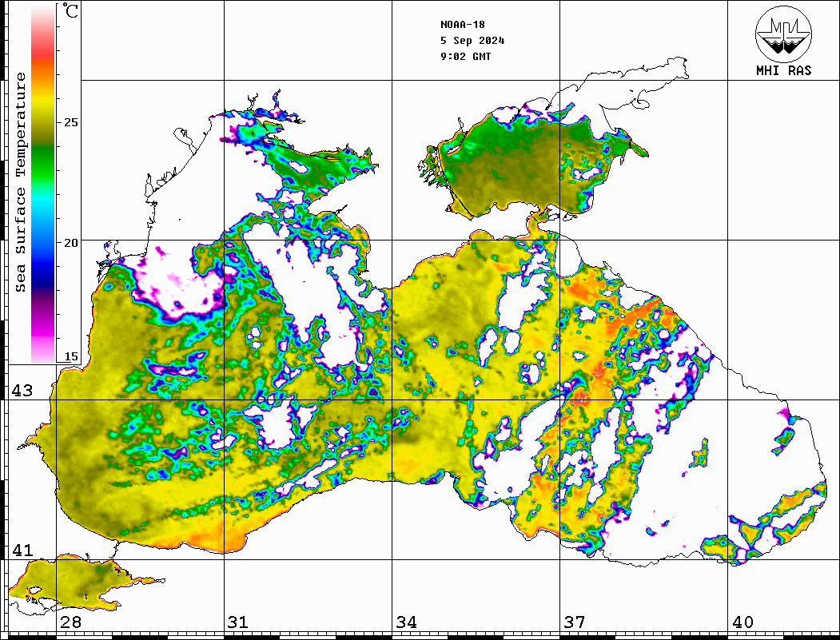The width and height of the screenshot is (840, 640).
Task: Click the '°C' unit label
Action: [70, 10]
